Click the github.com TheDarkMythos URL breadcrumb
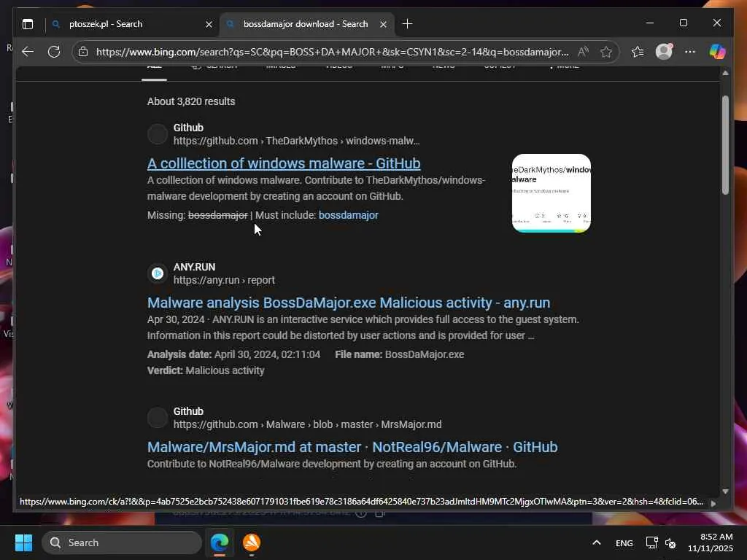The width and height of the screenshot is (747, 560). coord(296,141)
